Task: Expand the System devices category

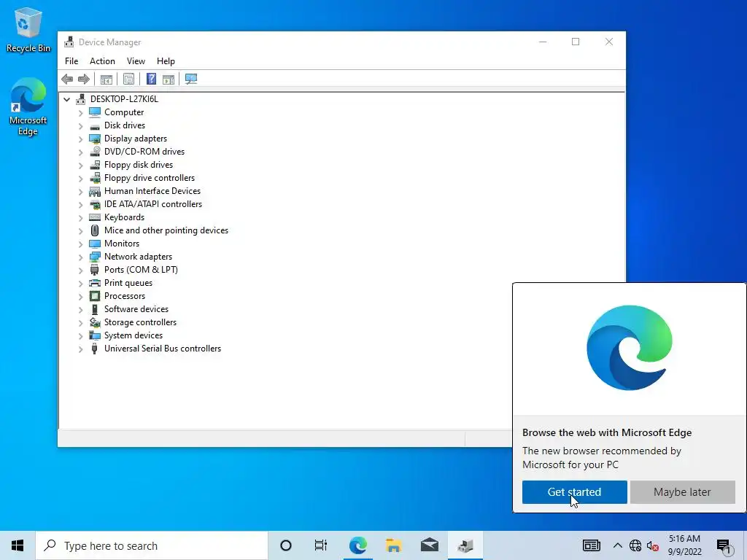Action: point(80,335)
